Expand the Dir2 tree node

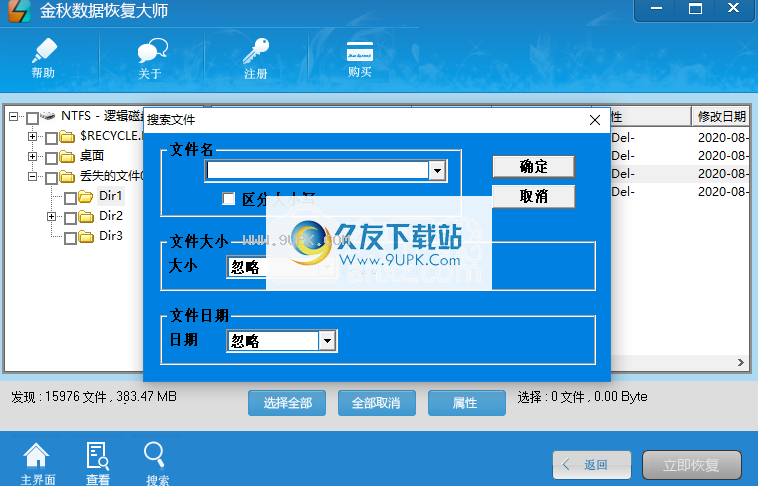51,216
